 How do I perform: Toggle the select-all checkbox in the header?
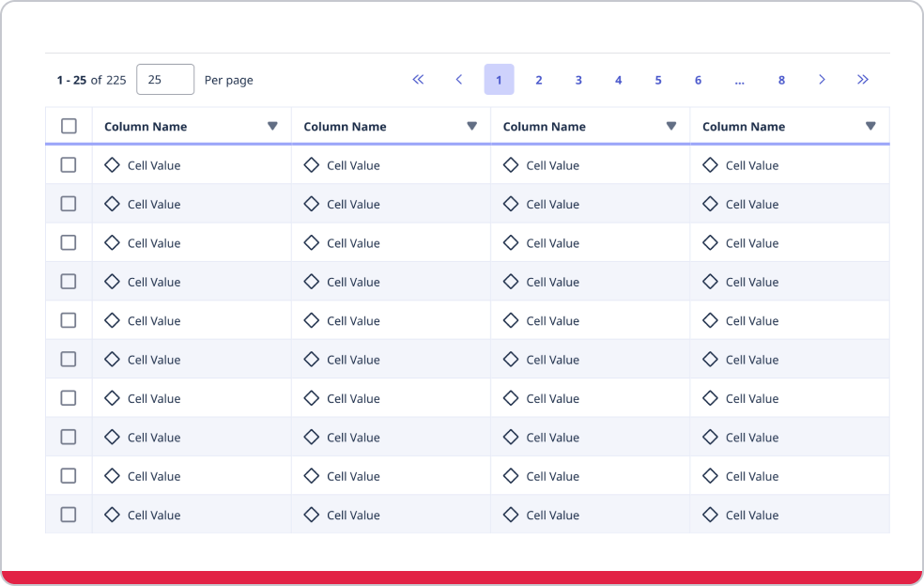tap(69, 126)
